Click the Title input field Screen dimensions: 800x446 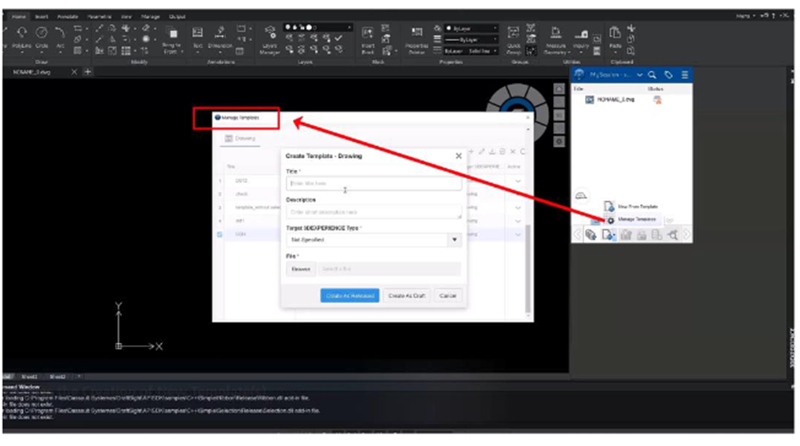[373, 184]
